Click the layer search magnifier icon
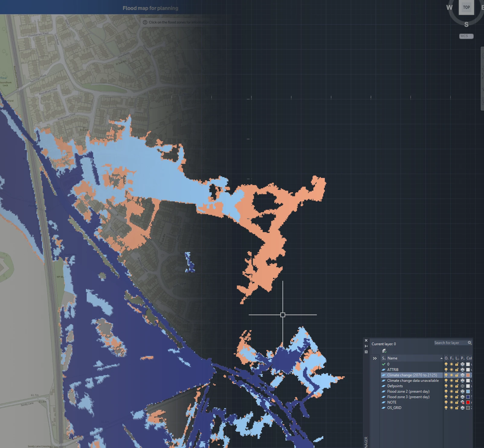The width and height of the screenshot is (484, 448). tap(469, 343)
